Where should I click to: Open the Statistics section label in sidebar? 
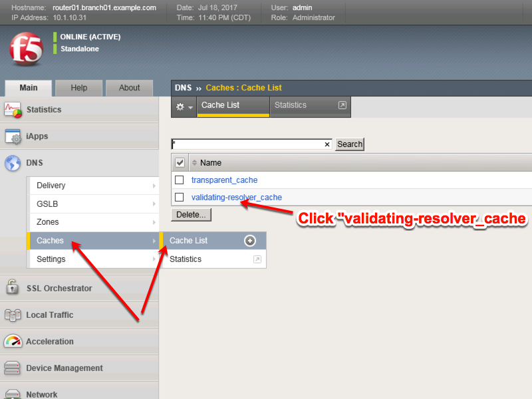tap(44, 110)
